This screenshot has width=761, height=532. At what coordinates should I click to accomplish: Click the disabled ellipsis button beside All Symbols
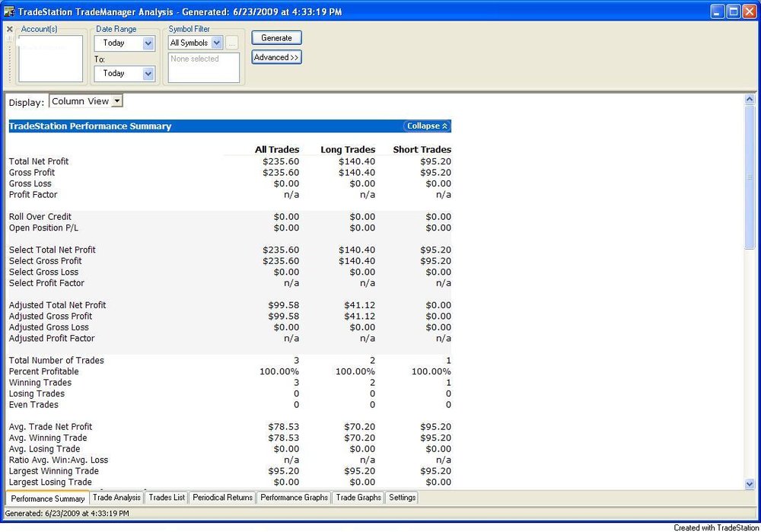(232, 43)
